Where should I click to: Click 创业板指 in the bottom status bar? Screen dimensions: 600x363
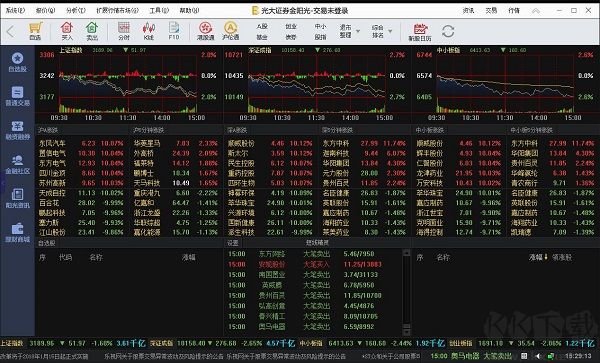click(461, 343)
